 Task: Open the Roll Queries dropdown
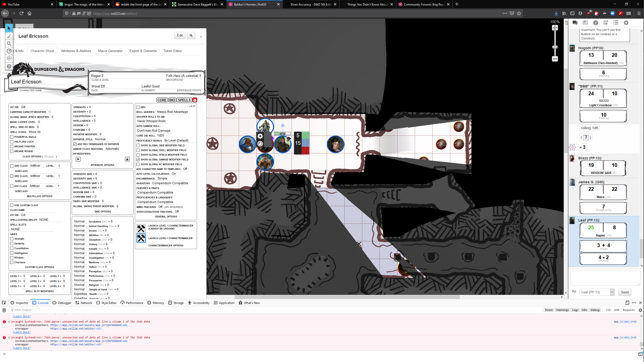coord(172,112)
